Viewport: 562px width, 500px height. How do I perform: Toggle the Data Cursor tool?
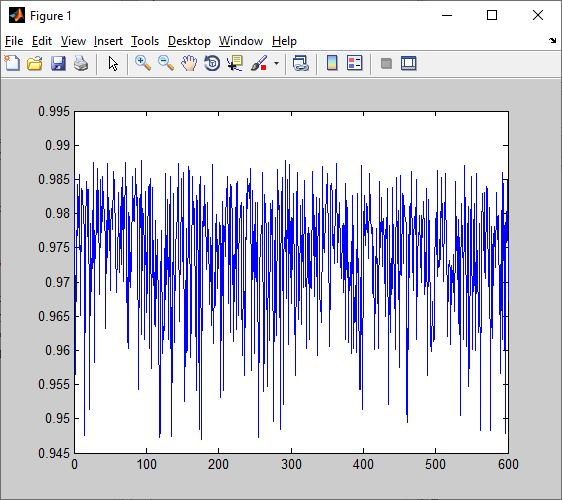tap(235, 63)
